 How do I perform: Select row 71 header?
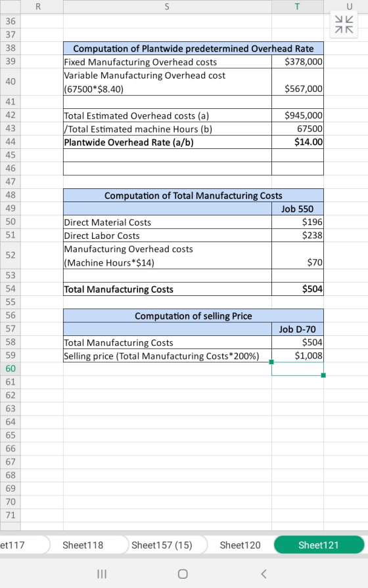click(10, 515)
